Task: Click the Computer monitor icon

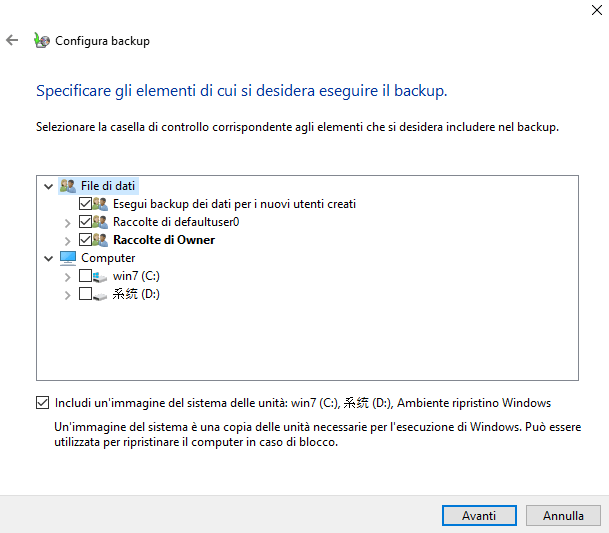Action: (68, 258)
